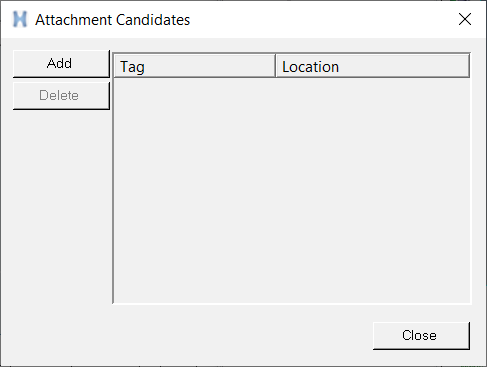
Task: Focus the empty table body under Tag
Action: pyautogui.click(x=195, y=190)
